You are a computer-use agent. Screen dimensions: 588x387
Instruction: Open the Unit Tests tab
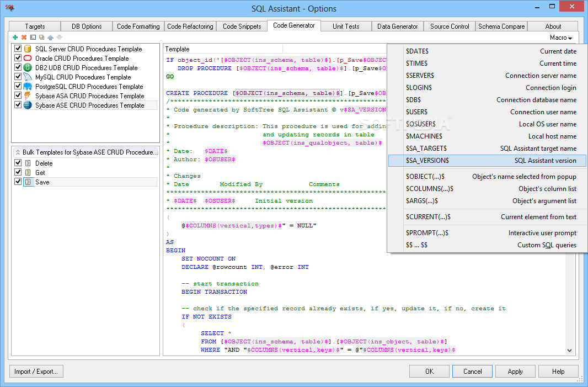(346, 26)
